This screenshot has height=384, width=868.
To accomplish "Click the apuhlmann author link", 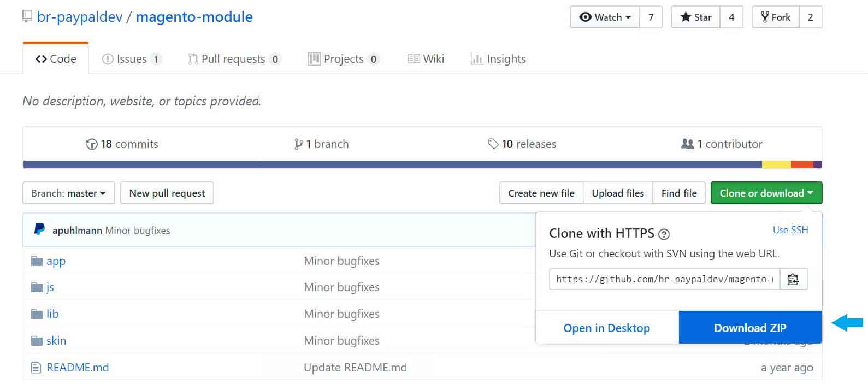I will [x=77, y=231].
